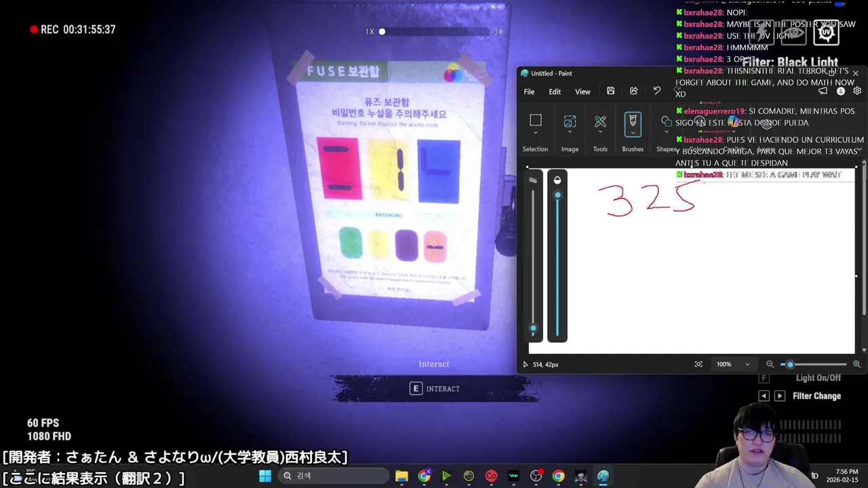868x488 pixels.
Task: Adjust the brush size slider handle
Action: 533,329
